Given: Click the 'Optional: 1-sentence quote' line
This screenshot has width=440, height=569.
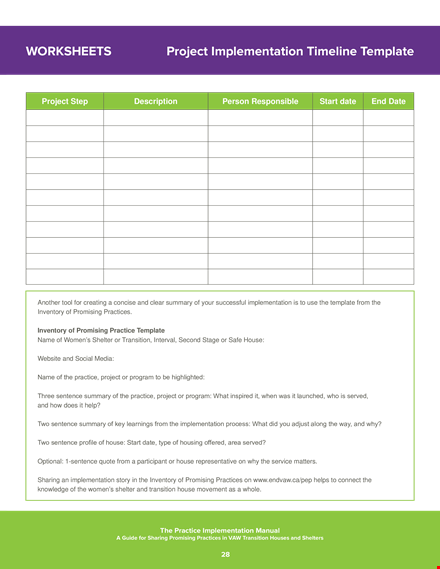Looking at the screenshot, I should [177, 461].
